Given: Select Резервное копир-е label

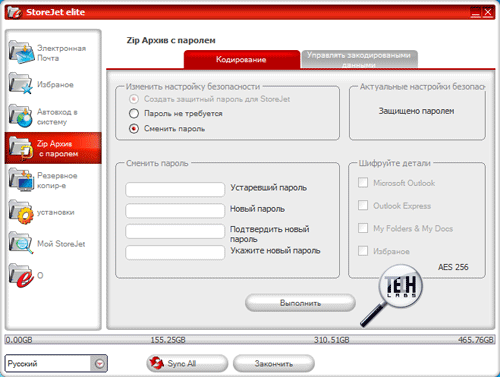Looking at the screenshot, I should tap(57, 180).
